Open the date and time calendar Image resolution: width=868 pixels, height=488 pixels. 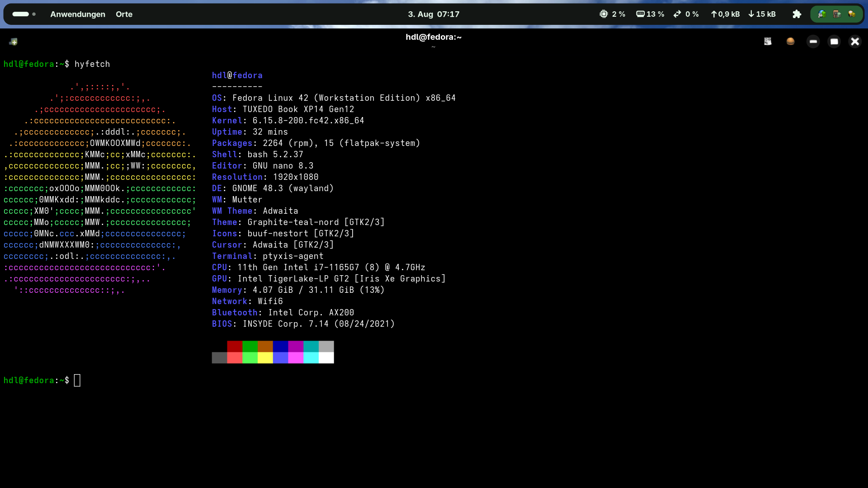pos(434,14)
